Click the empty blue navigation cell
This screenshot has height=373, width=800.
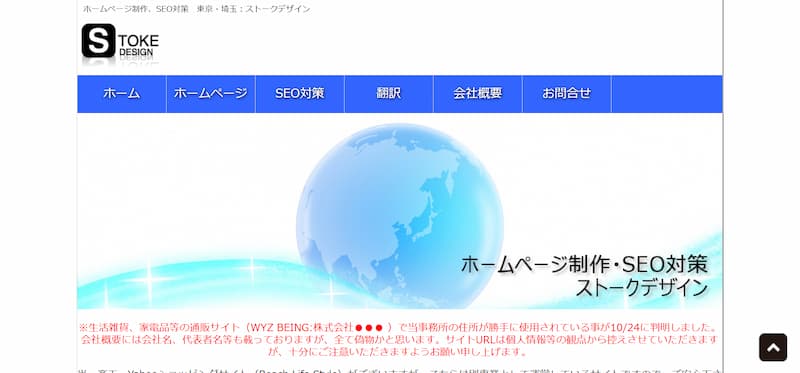pos(667,94)
